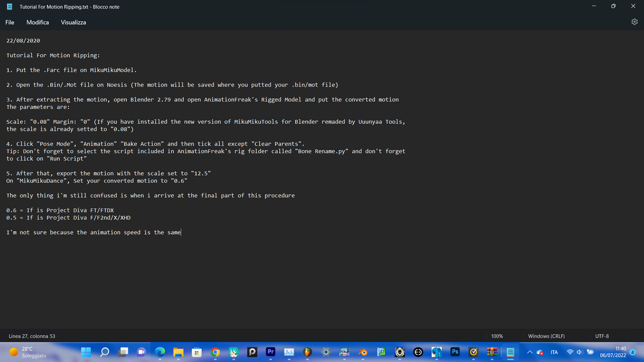Click the 100% zoom level in status bar

point(497,336)
